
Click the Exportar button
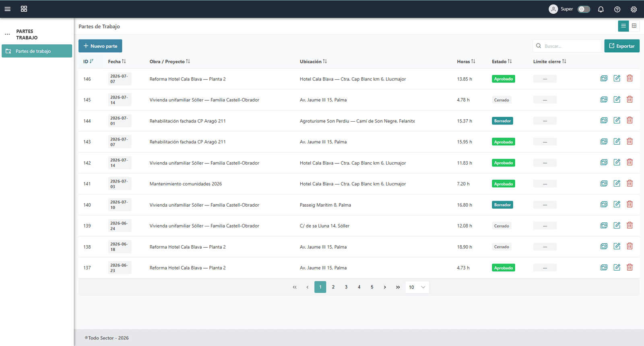click(621, 46)
